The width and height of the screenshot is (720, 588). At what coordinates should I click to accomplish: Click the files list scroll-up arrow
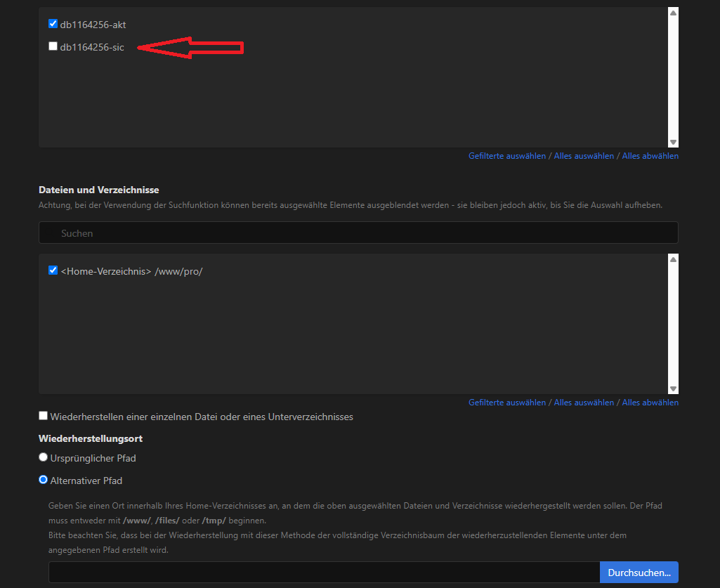pyautogui.click(x=673, y=259)
